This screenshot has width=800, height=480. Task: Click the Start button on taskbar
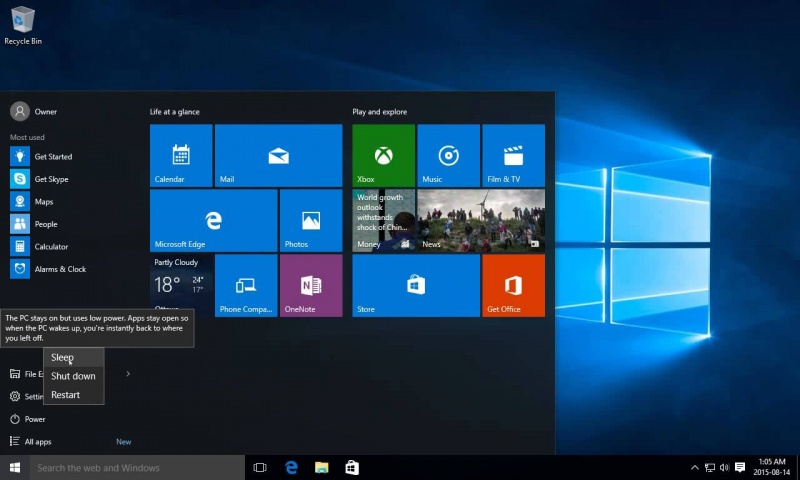click(x=15, y=468)
